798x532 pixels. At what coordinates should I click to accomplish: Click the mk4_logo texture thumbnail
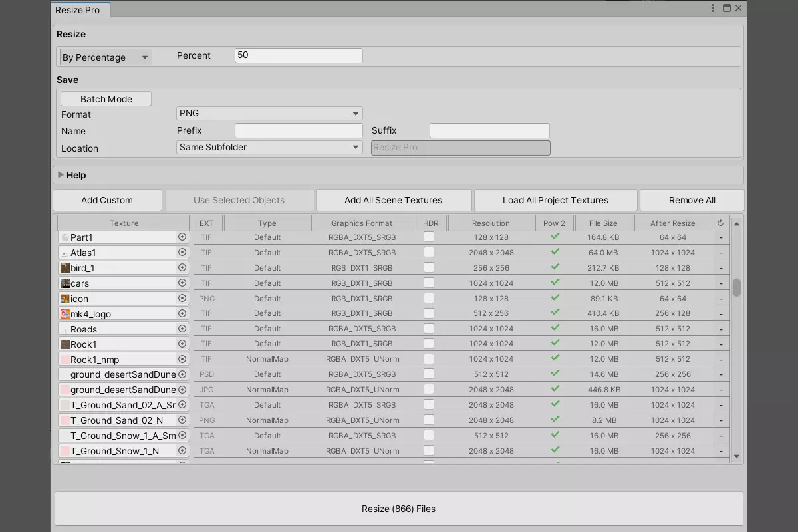pyautogui.click(x=65, y=314)
